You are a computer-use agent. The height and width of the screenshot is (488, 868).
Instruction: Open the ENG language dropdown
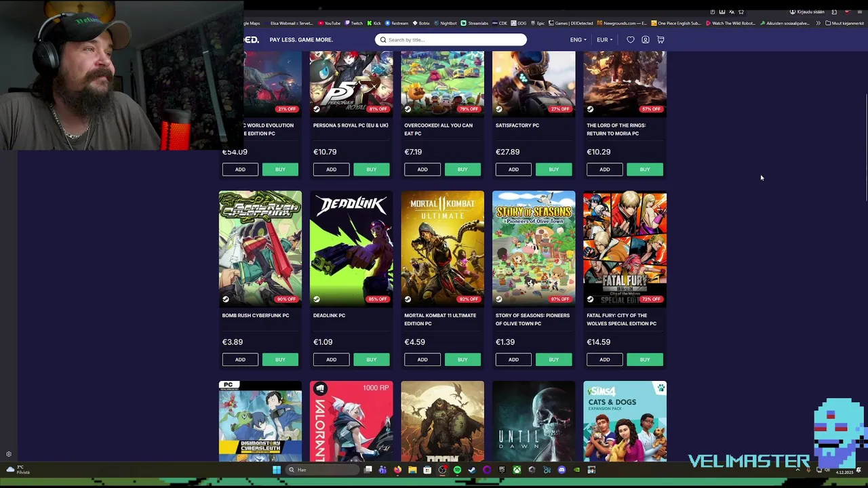578,40
